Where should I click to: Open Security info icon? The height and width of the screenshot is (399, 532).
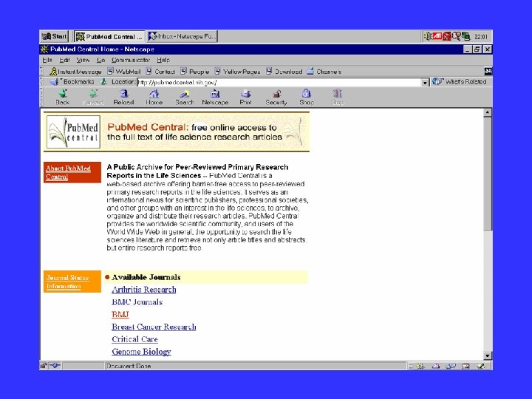click(x=276, y=97)
